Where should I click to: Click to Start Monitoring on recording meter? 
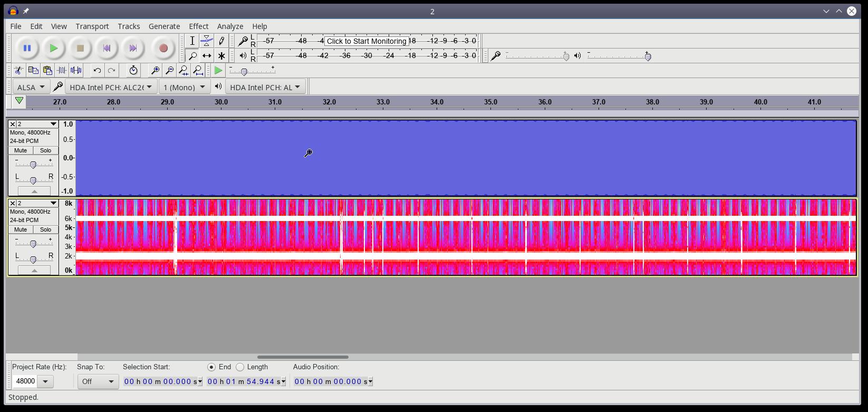[x=367, y=41]
